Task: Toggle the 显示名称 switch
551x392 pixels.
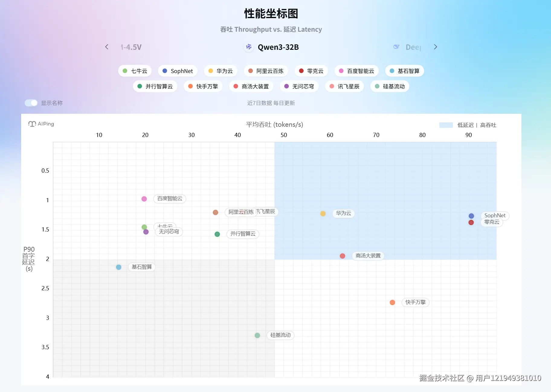Action: [31, 103]
